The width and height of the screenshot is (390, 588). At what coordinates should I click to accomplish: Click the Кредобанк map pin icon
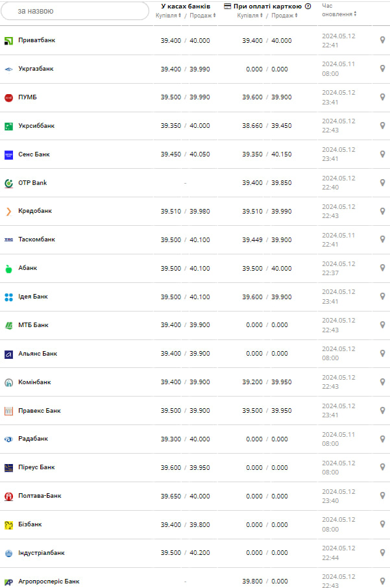(x=382, y=211)
